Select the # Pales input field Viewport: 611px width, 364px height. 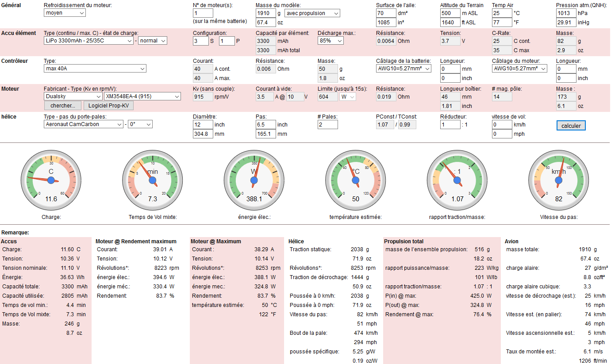point(327,125)
